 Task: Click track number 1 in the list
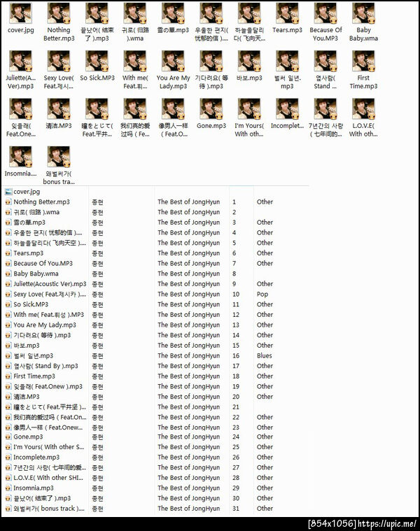click(234, 202)
